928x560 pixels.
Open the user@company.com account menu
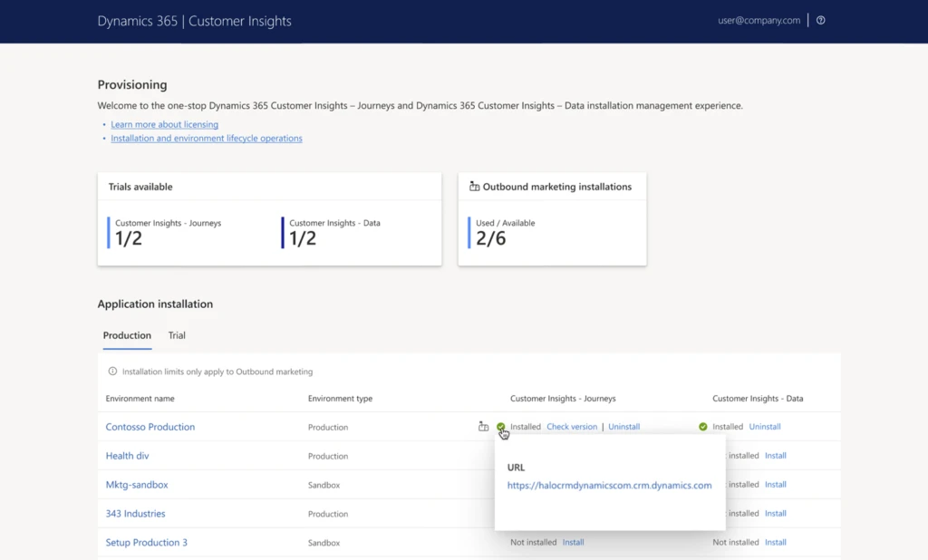click(759, 21)
